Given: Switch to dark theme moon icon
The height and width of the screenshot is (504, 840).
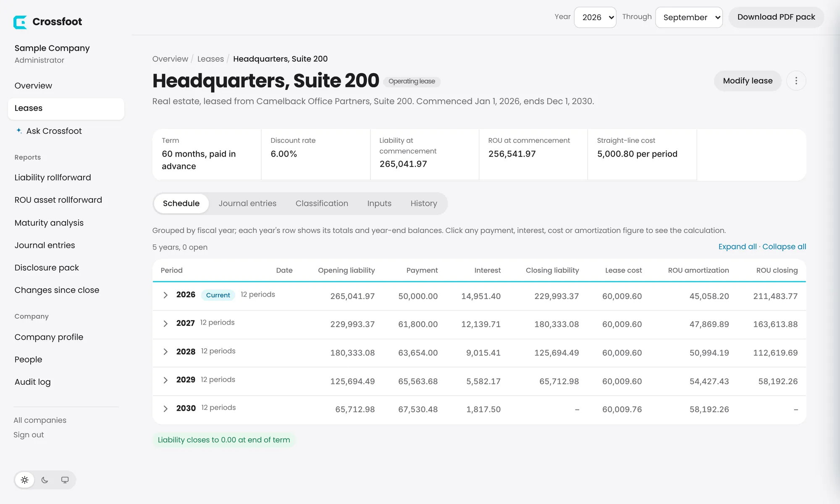Looking at the screenshot, I should [x=45, y=480].
